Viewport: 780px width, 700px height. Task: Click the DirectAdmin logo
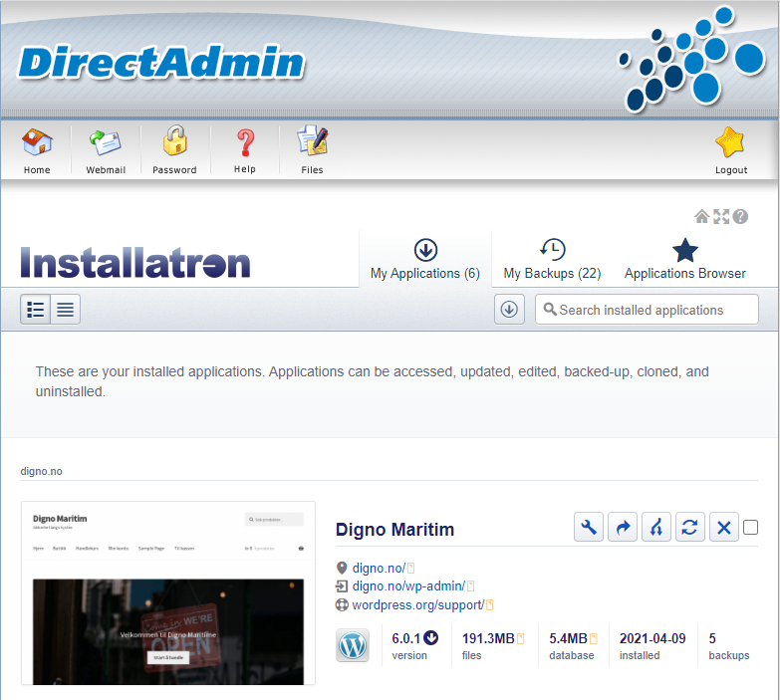(x=161, y=63)
